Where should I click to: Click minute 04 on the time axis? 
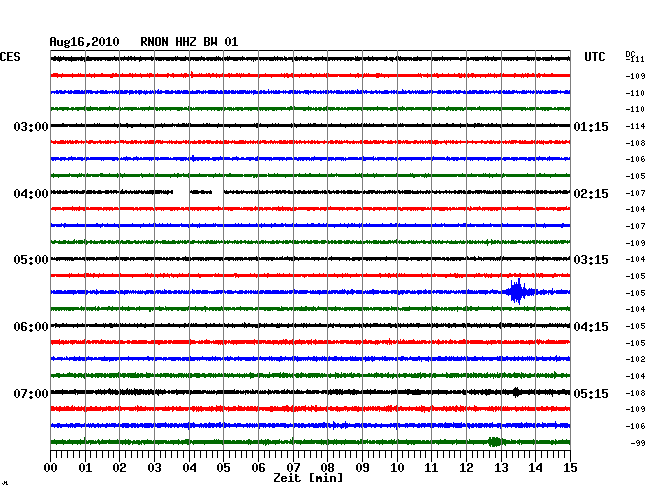point(189,467)
